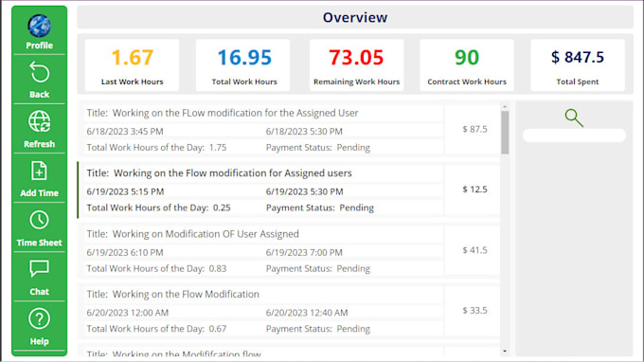Click end time 6/20/2023 12:40 AM
The width and height of the screenshot is (644, 362).
coord(307,313)
